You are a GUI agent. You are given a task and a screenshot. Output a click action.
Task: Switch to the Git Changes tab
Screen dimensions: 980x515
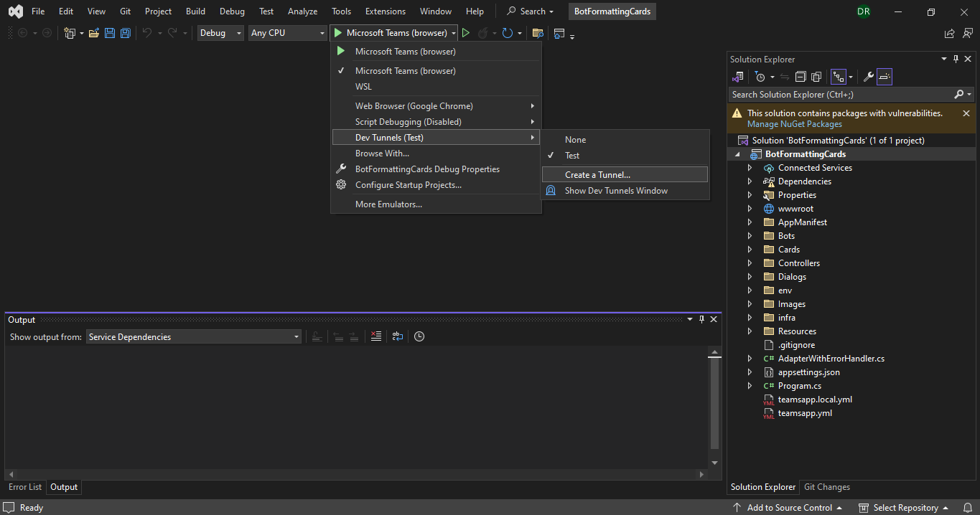coord(827,487)
